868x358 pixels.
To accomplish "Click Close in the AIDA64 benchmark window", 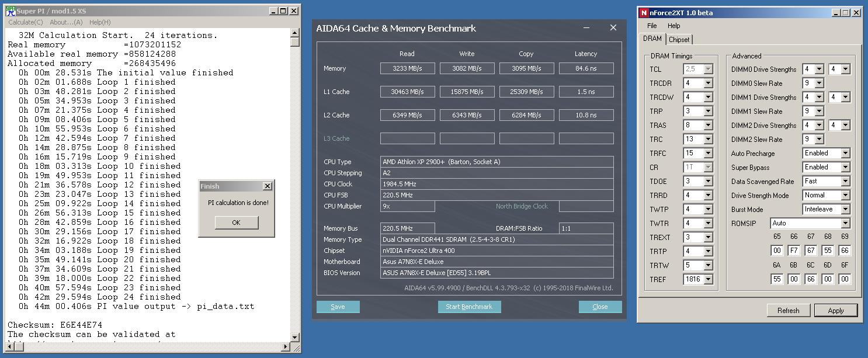I will (600, 307).
